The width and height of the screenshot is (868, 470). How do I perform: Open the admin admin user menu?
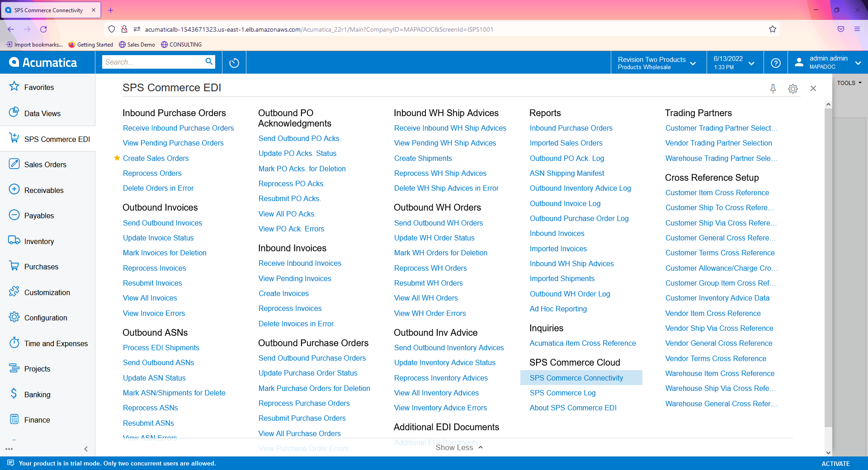(x=828, y=63)
